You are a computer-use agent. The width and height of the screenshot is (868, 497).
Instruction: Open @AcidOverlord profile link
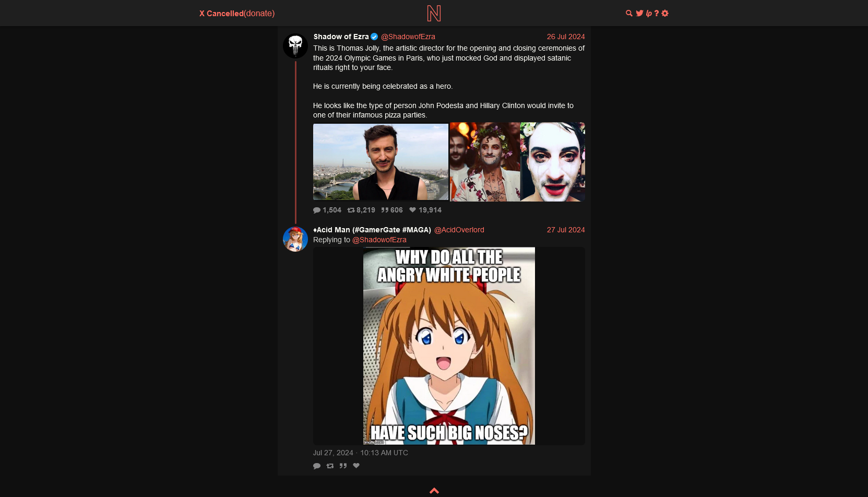[x=459, y=230]
